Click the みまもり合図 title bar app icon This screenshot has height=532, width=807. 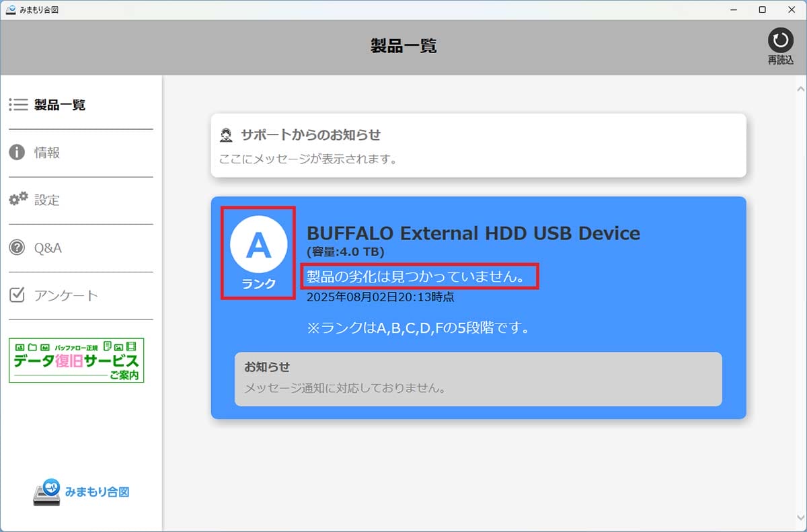click(10, 9)
